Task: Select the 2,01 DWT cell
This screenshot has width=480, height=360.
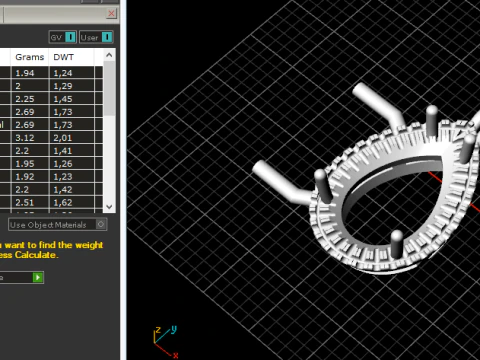Action: 72,138
